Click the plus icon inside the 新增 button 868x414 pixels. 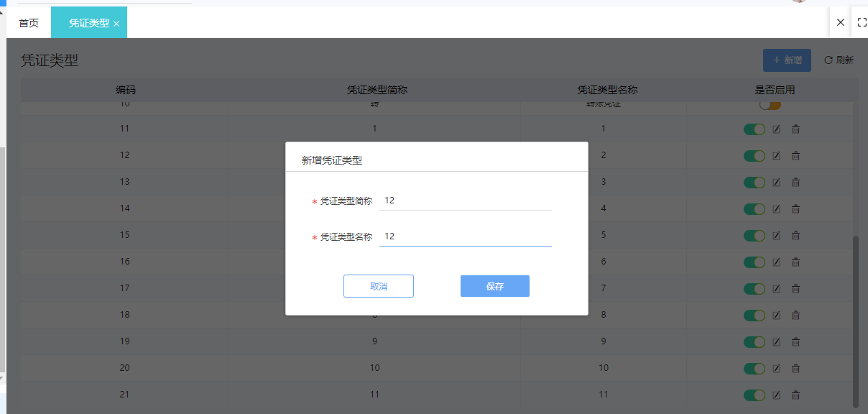tap(776, 60)
